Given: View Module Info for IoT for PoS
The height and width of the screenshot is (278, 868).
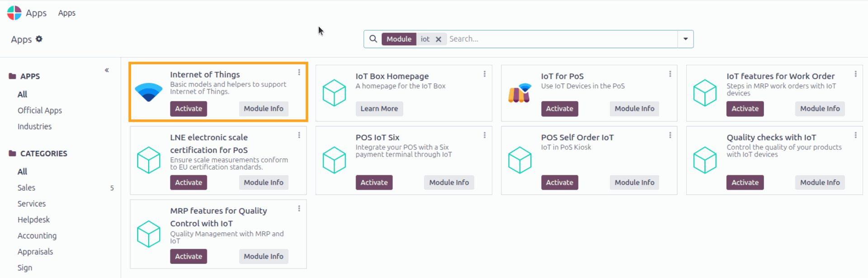Looking at the screenshot, I should (634, 109).
